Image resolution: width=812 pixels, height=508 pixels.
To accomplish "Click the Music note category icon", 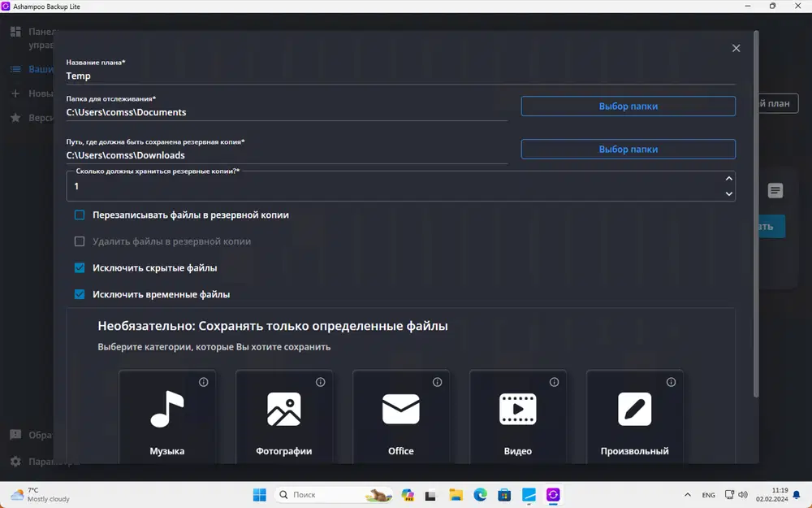I will point(166,409).
